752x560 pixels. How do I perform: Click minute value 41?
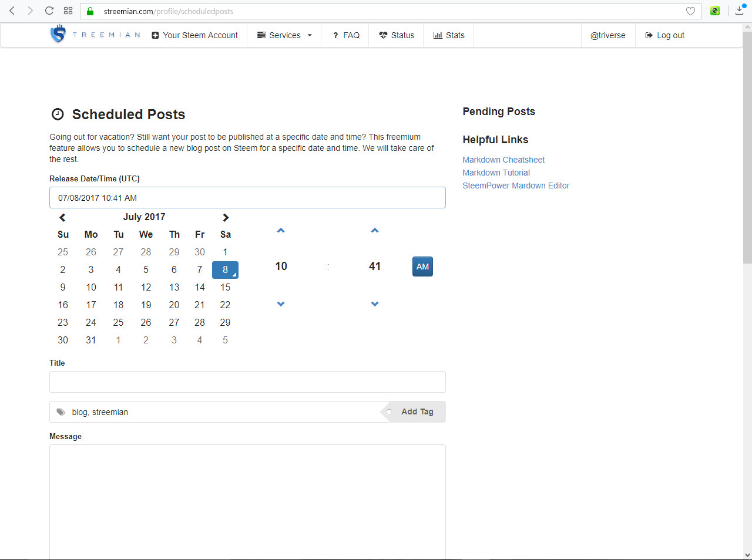coord(375,266)
